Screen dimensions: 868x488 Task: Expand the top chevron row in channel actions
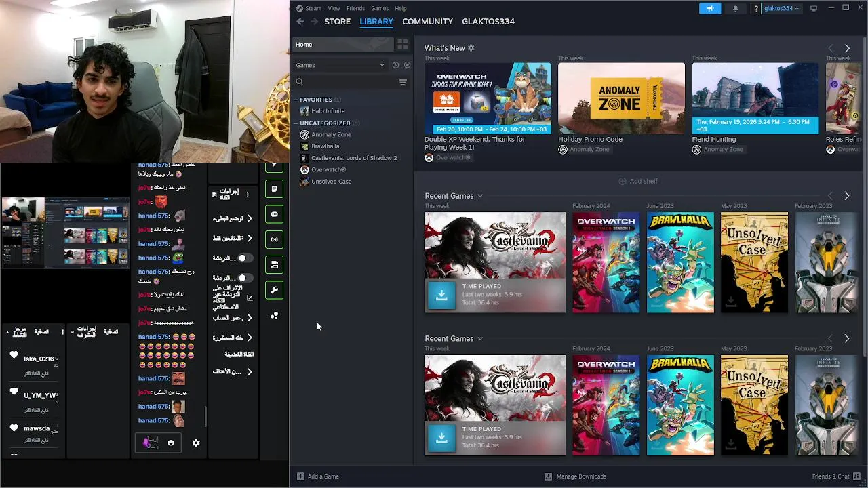click(x=250, y=218)
